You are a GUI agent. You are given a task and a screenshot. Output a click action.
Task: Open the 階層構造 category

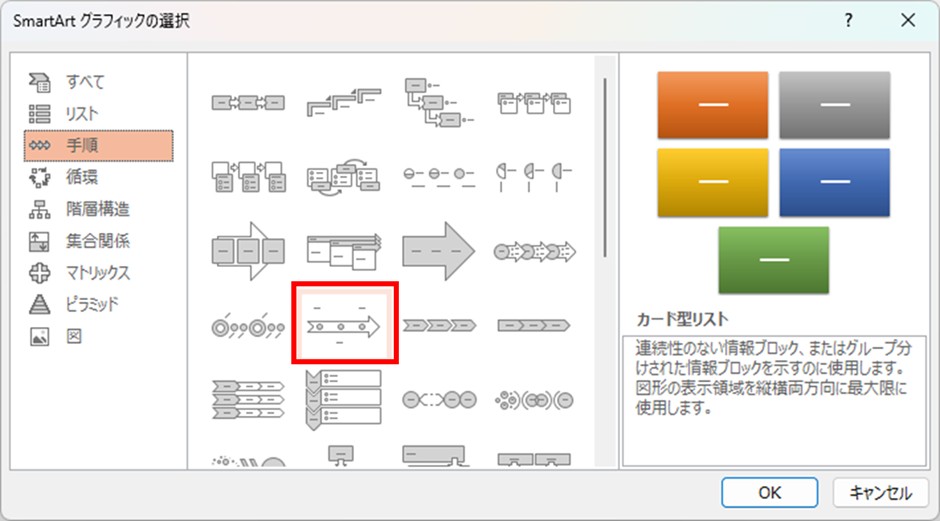click(98, 209)
